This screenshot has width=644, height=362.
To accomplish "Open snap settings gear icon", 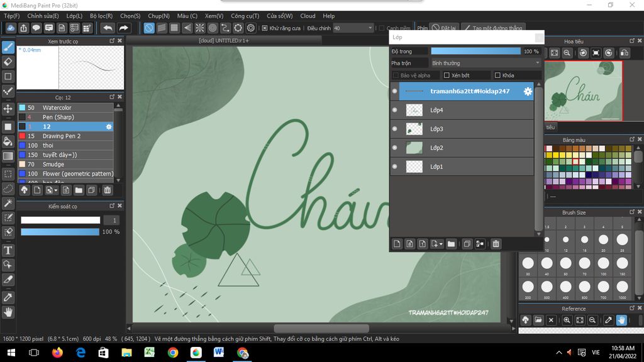I will [250, 28].
